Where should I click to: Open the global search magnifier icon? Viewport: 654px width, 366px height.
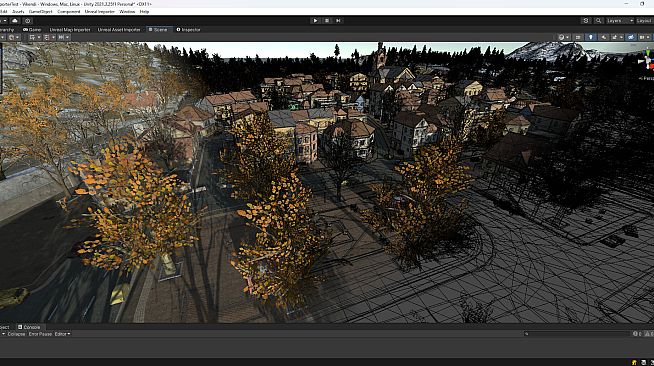click(x=598, y=20)
